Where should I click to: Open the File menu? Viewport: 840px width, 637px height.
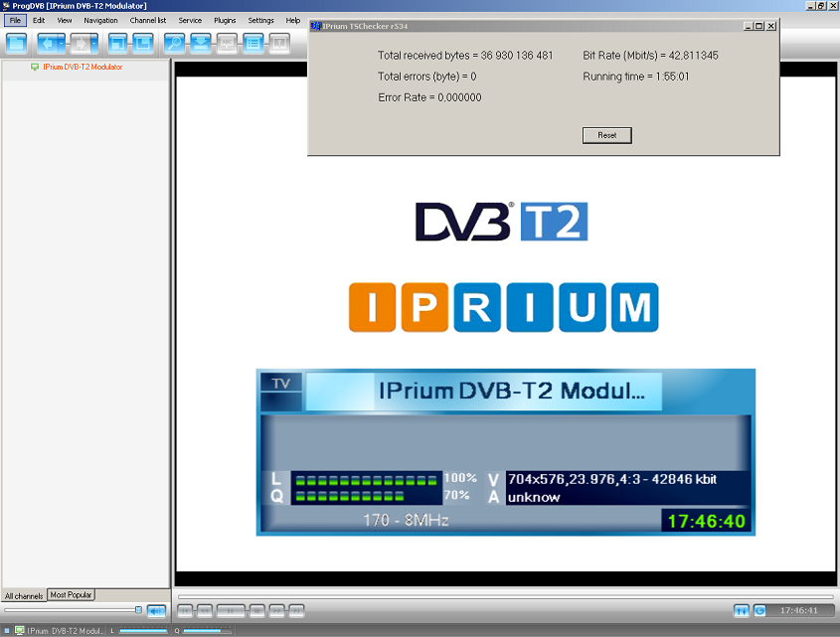[15, 20]
